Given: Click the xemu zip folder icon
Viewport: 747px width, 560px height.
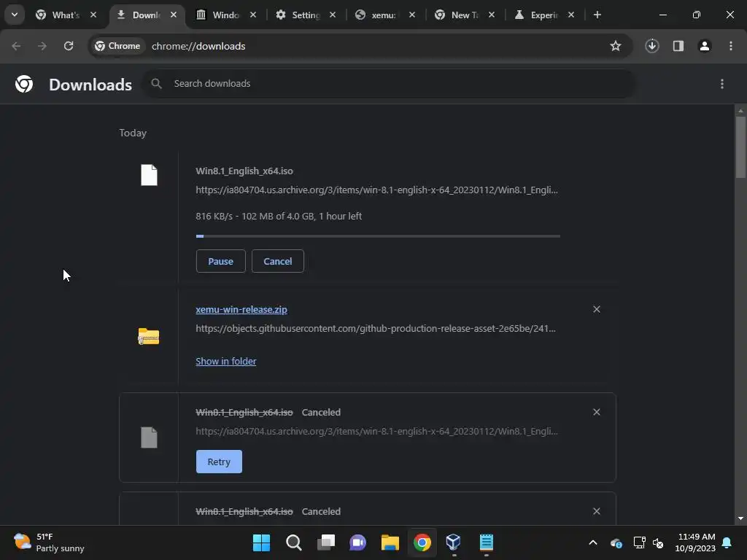Looking at the screenshot, I should pyautogui.click(x=149, y=336).
